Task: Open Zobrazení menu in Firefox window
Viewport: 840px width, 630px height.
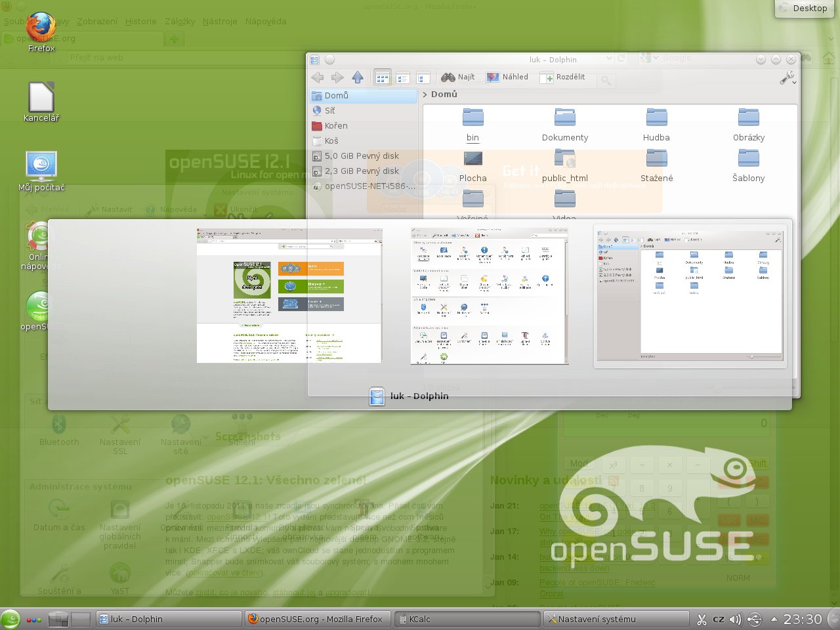Action: click(x=97, y=21)
